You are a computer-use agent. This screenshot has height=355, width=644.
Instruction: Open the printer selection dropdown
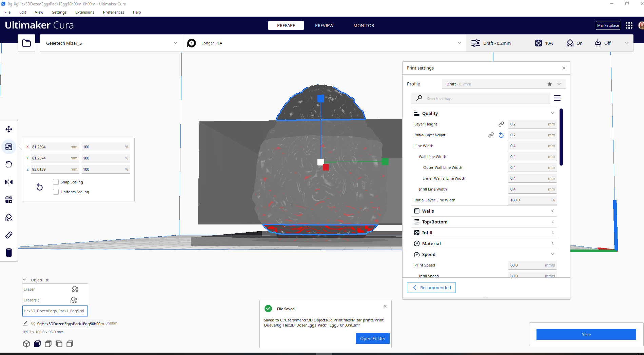pyautogui.click(x=110, y=43)
